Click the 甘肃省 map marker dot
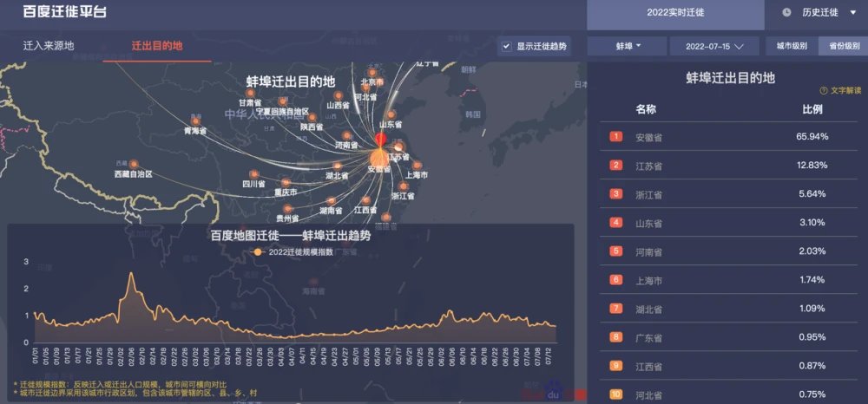Screen dimensions: 868x404 pyautogui.click(x=250, y=93)
